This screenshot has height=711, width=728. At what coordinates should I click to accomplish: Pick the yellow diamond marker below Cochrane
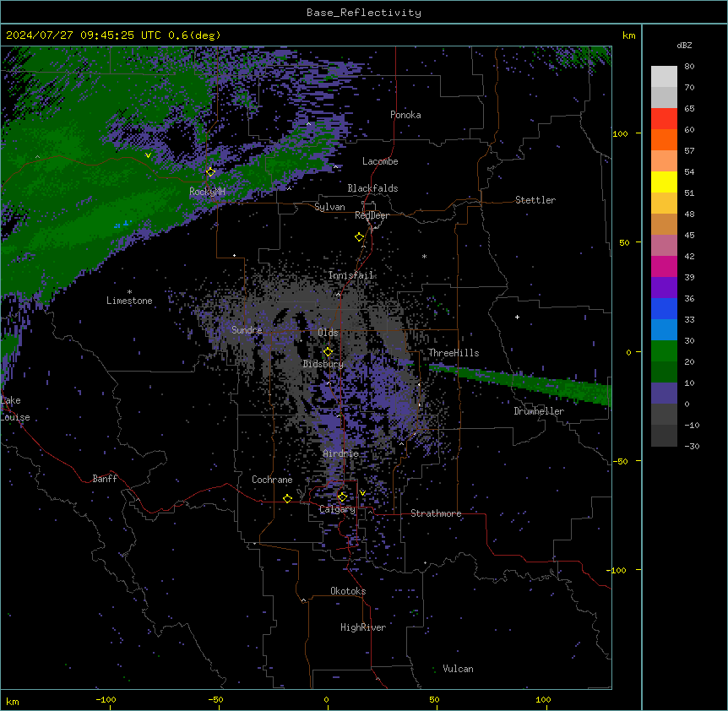pos(287,498)
